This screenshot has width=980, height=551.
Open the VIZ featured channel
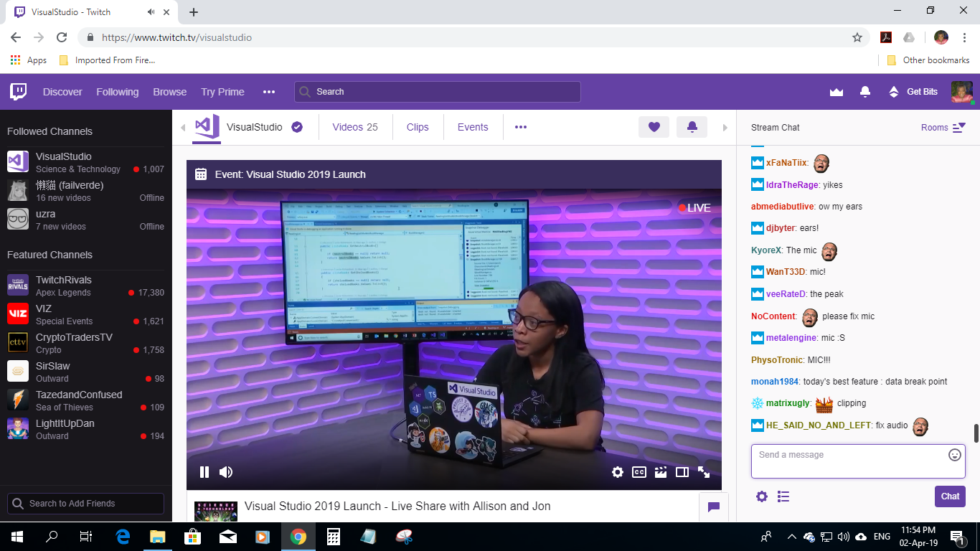click(85, 314)
